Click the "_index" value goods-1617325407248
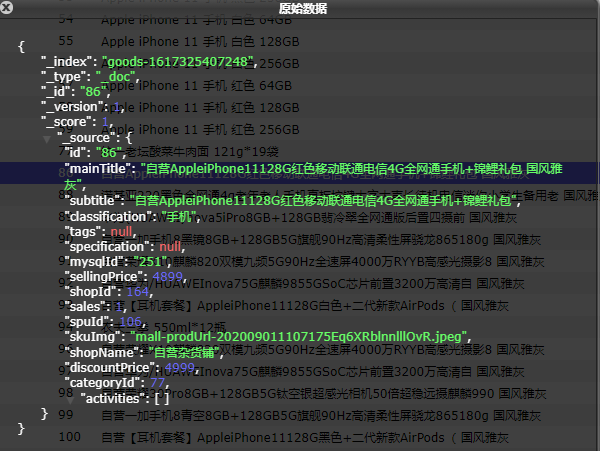600x451 pixels. pos(178,61)
